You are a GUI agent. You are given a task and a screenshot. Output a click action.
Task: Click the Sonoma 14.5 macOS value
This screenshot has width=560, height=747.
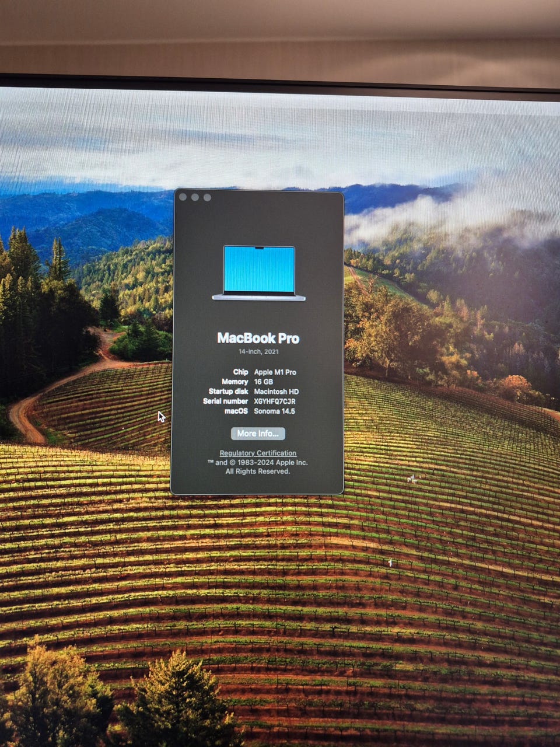(x=275, y=411)
